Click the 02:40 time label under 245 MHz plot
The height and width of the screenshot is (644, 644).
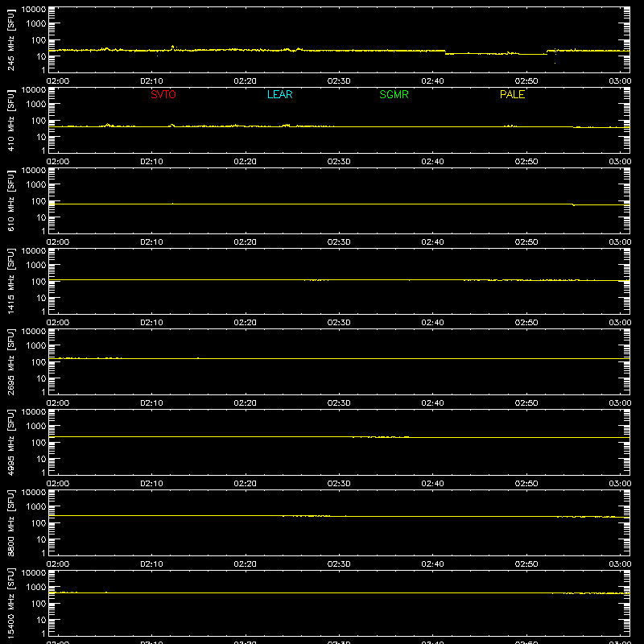pos(432,81)
